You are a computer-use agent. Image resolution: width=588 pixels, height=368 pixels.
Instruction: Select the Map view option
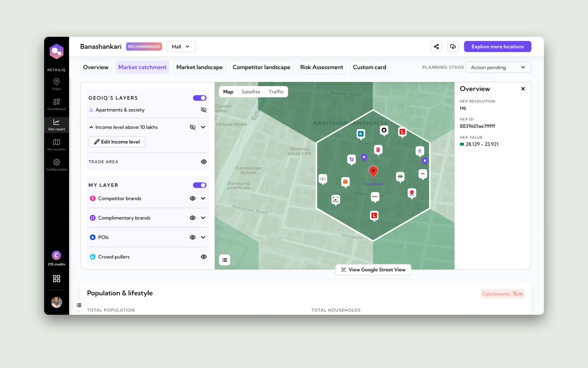pyautogui.click(x=228, y=92)
